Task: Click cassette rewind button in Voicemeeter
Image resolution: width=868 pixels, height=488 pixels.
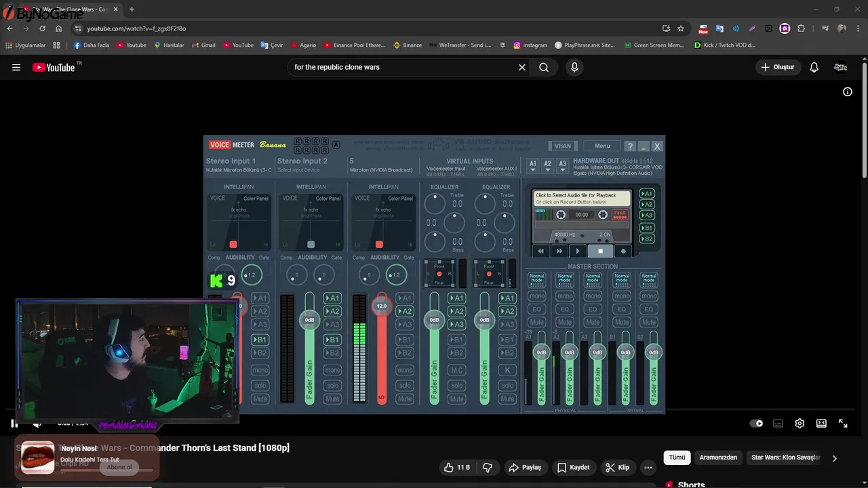Action: point(540,251)
